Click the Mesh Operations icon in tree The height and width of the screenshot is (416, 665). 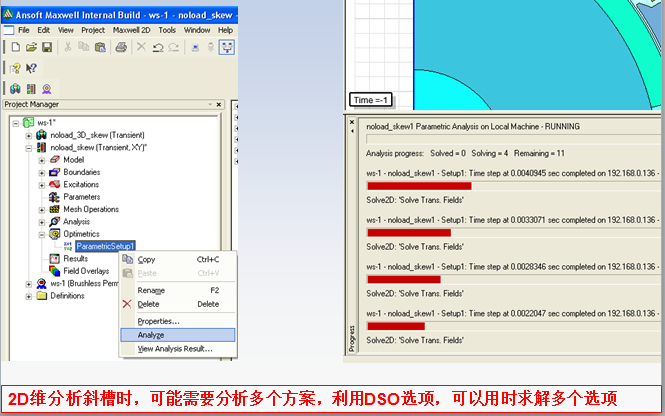click(55, 209)
